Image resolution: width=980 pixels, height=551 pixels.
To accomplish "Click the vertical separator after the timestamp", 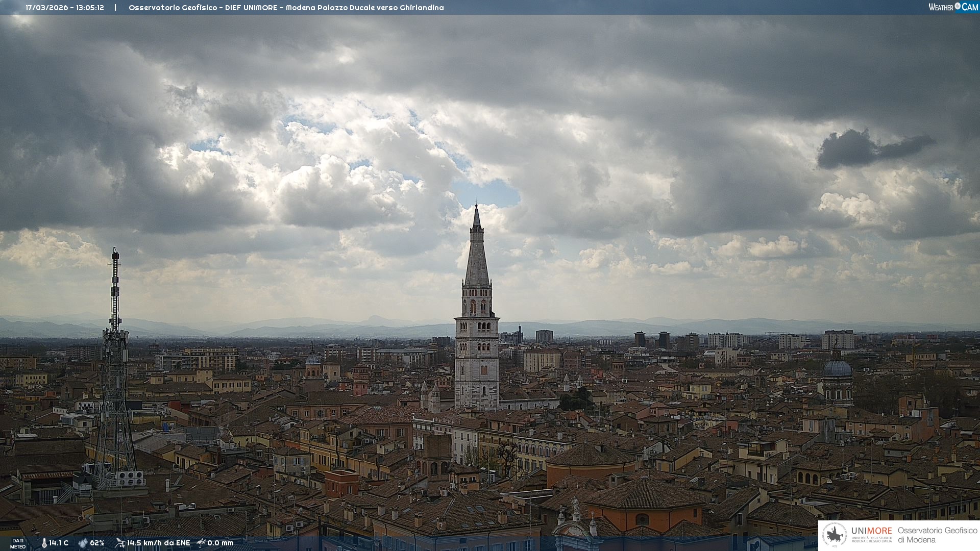I will (115, 8).
